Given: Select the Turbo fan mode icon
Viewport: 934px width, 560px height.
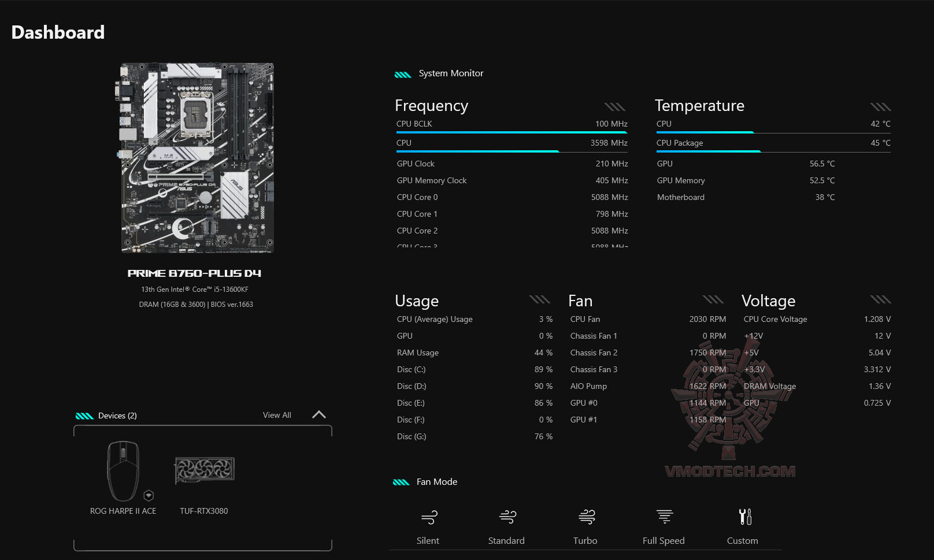Looking at the screenshot, I should click(587, 517).
